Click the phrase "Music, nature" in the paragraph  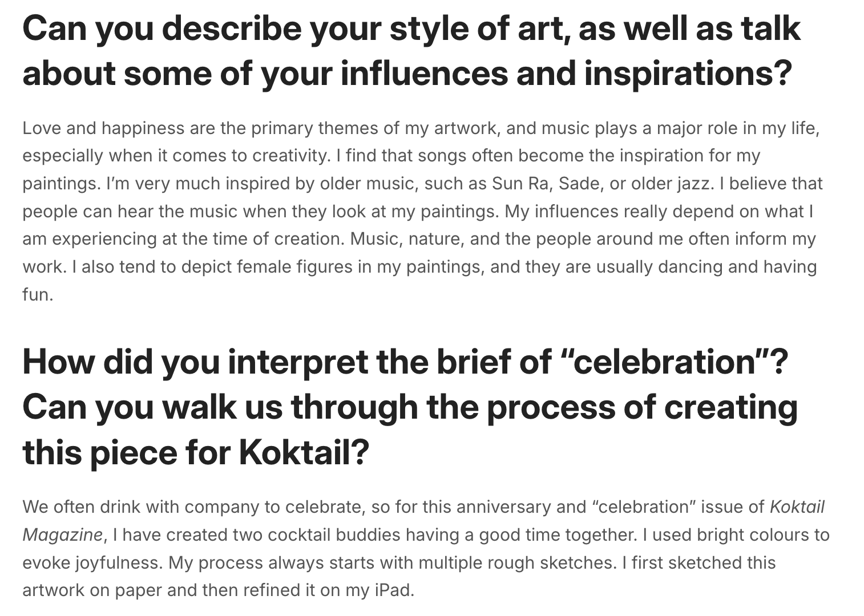tap(405, 239)
